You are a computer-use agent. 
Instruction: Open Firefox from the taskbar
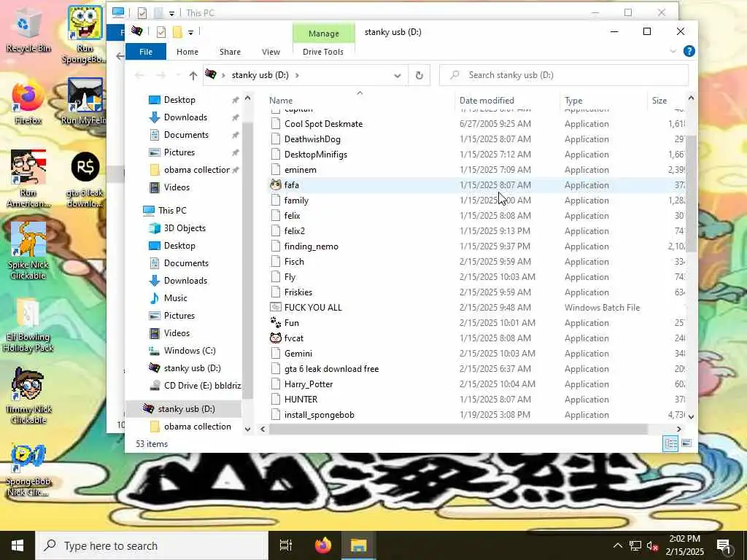[323, 545]
